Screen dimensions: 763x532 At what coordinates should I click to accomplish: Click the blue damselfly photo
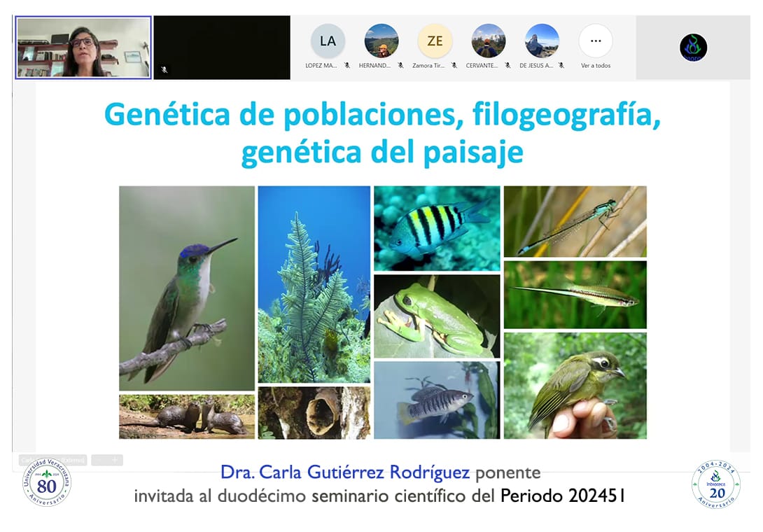[575, 221]
